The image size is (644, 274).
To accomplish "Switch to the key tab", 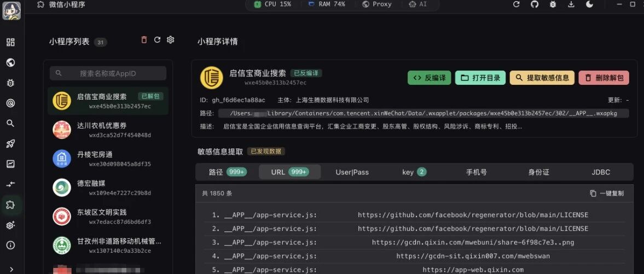I will coord(414,172).
